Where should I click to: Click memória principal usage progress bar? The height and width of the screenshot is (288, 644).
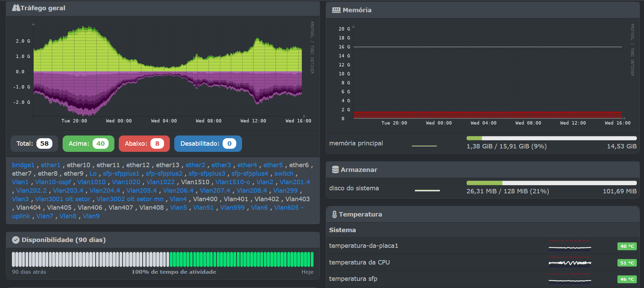551,138
